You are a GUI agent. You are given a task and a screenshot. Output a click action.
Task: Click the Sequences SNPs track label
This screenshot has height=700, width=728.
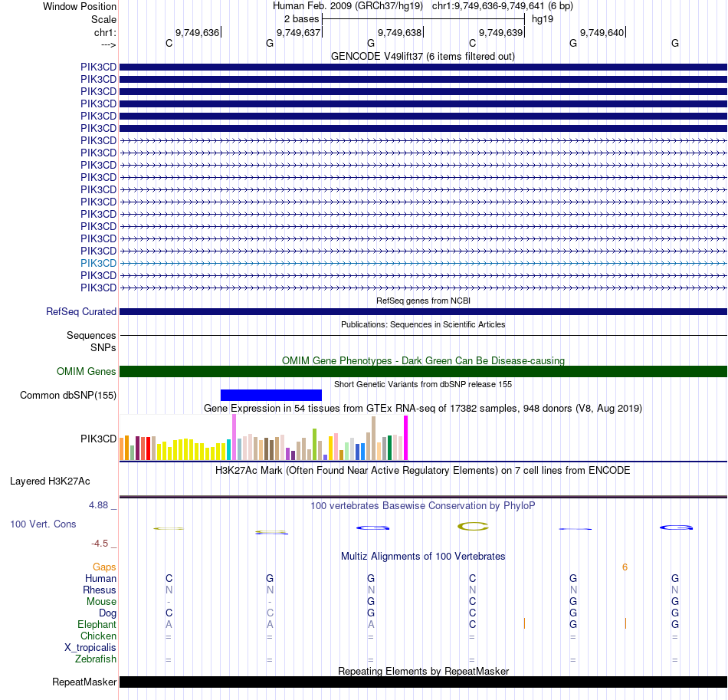(x=91, y=341)
